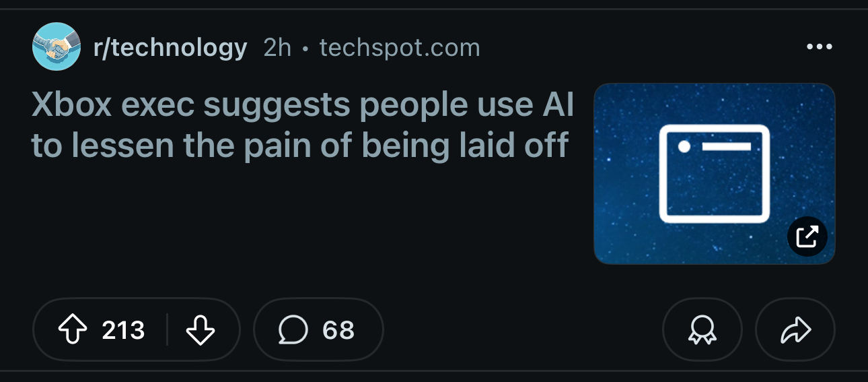Click the white window icon in thumbnail

pyautogui.click(x=714, y=173)
